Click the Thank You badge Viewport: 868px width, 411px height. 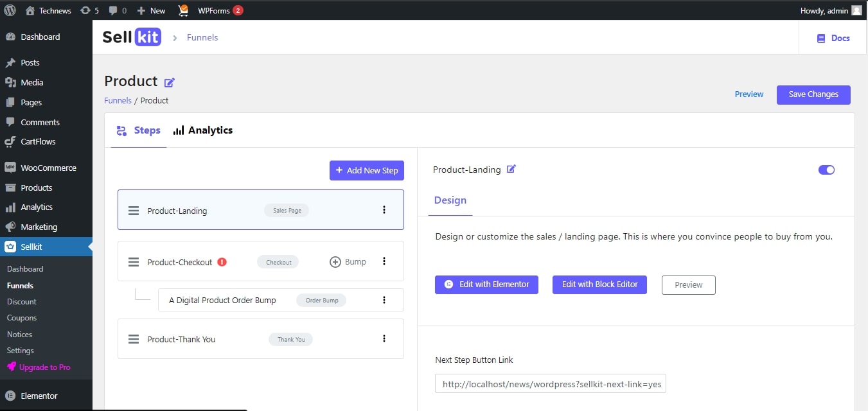pyautogui.click(x=290, y=339)
